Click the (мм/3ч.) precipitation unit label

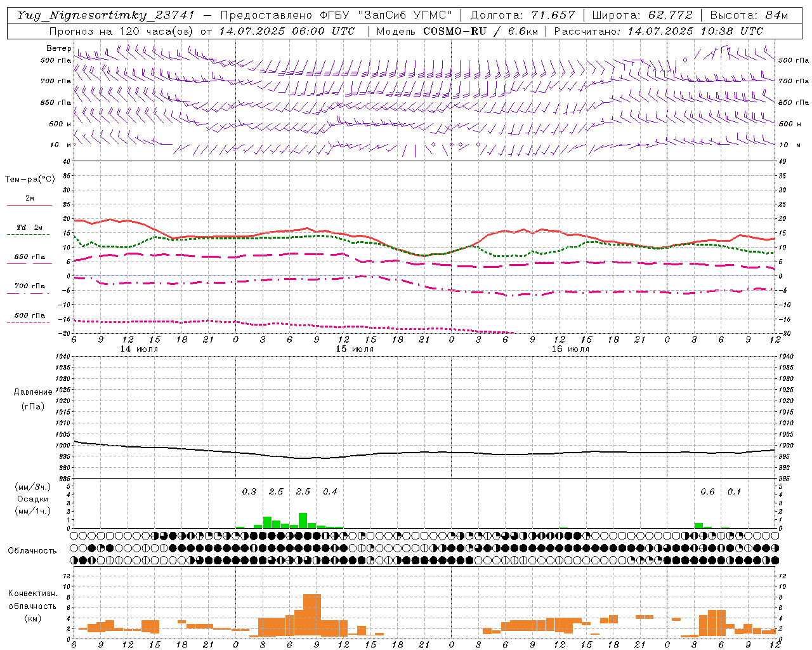33,487
